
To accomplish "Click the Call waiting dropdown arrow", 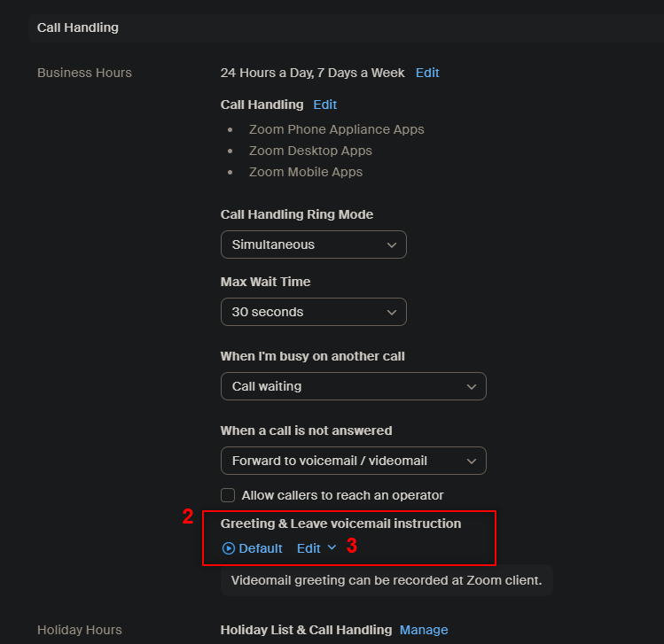I will pyautogui.click(x=472, y=387).
